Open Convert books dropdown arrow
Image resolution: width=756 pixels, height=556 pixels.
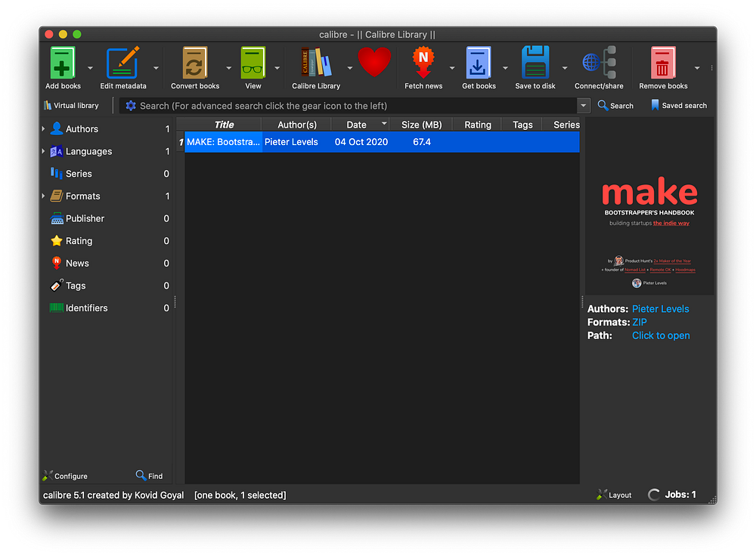pos(228,69)
